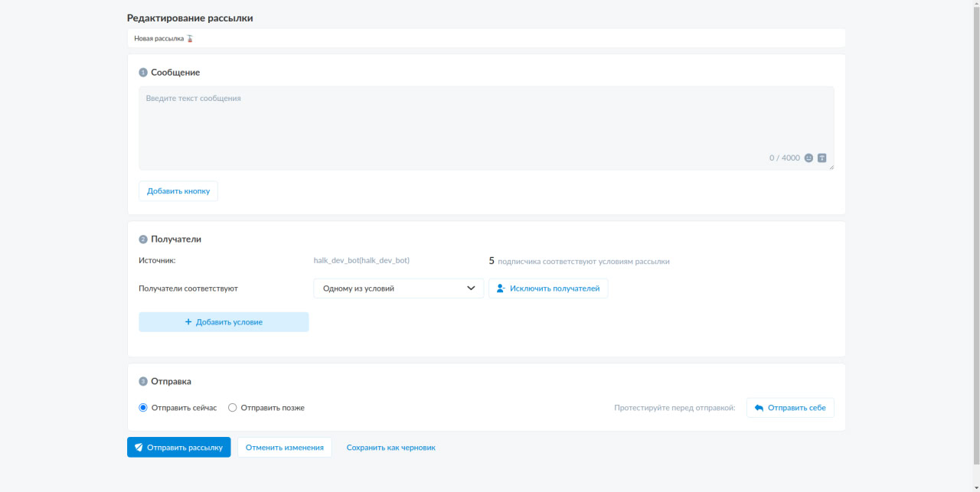Image resolution: width=980 pixels, height=492 pixels.
Task: Select the Отправить позже radio option
Action: coord(233,408)
